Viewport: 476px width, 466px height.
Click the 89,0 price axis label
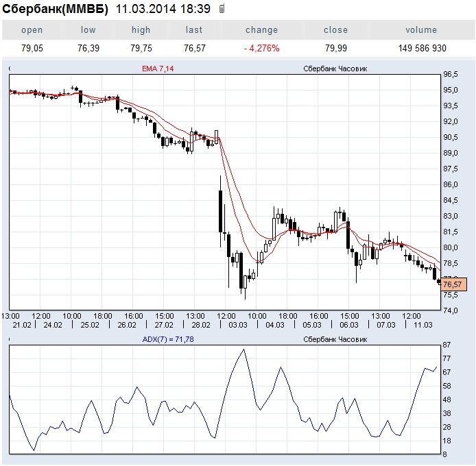point(451,153)
